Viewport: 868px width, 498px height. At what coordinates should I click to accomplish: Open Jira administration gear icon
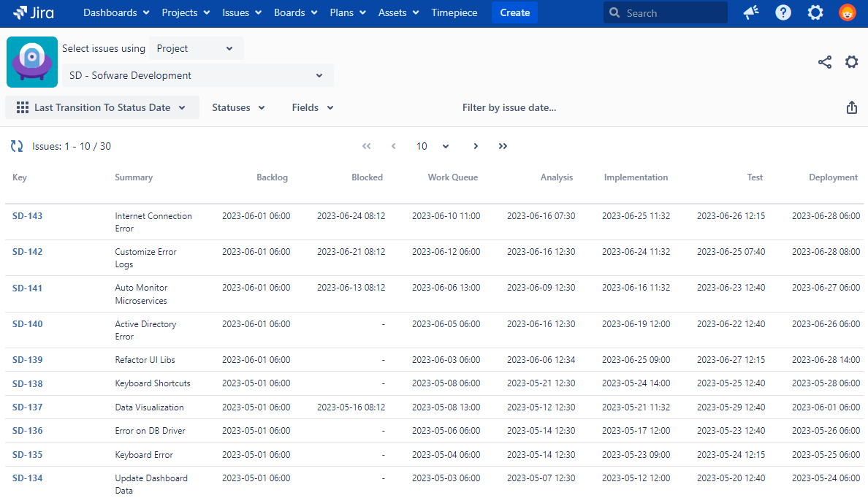(x=815, y=12)
